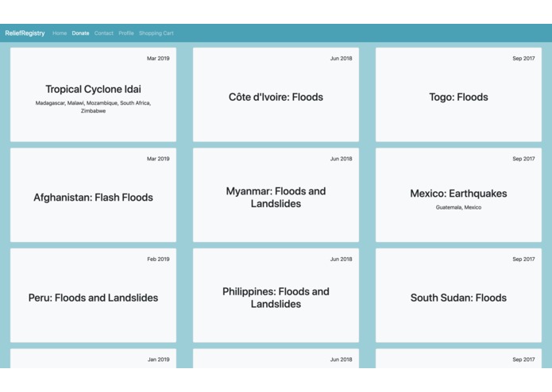Go to the Home nav item

point(60,33)
